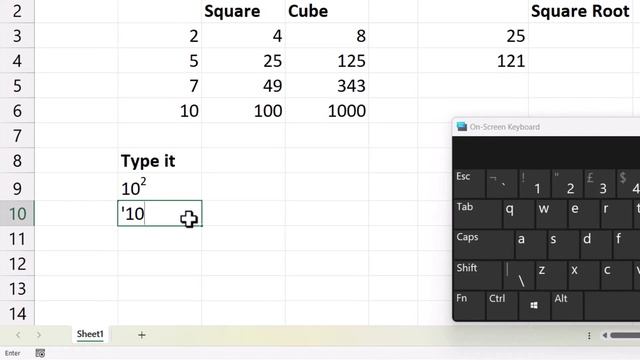Select the cell with value 8

coord(327,36)
